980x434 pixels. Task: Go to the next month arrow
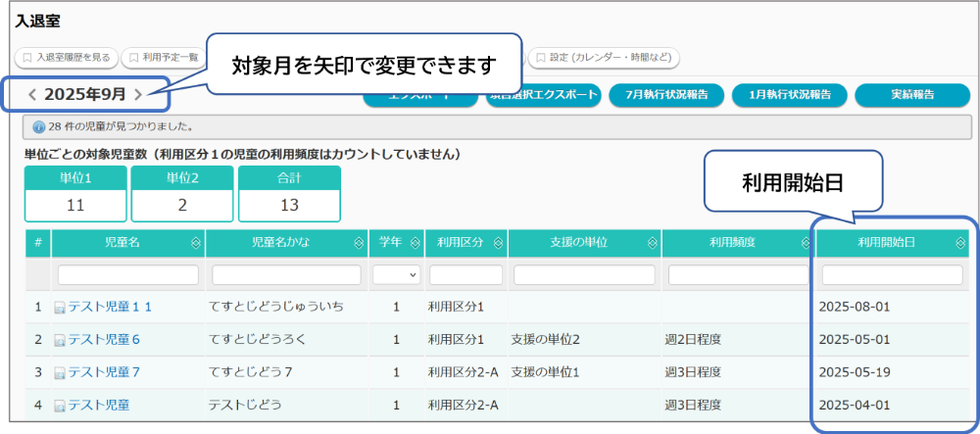pos(138,95)
